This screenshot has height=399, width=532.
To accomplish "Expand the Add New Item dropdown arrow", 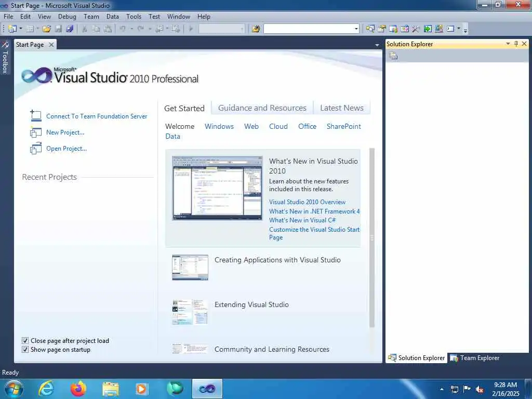I will pos(37,29).
